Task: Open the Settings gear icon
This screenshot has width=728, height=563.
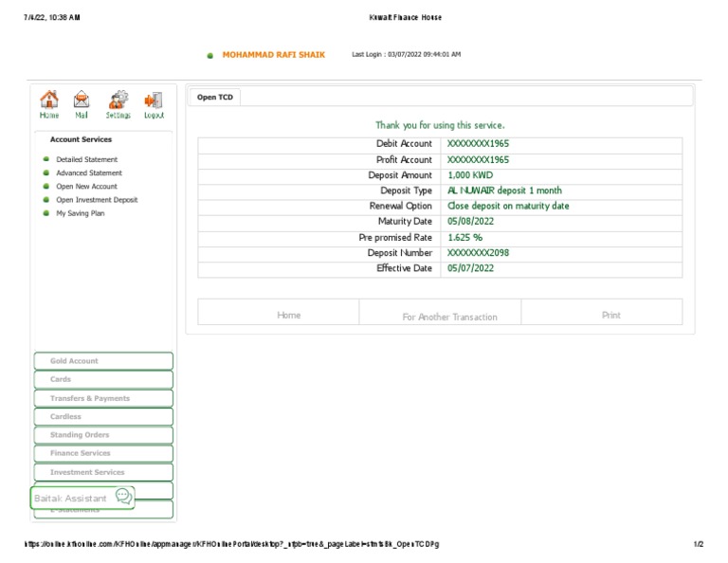Action: click(x=118, y=100)
